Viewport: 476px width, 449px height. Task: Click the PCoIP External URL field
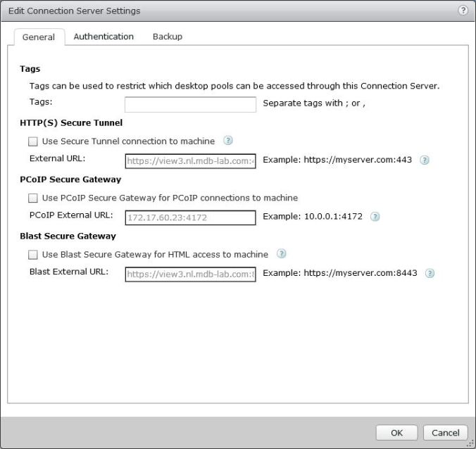click(x=190, y=217)
